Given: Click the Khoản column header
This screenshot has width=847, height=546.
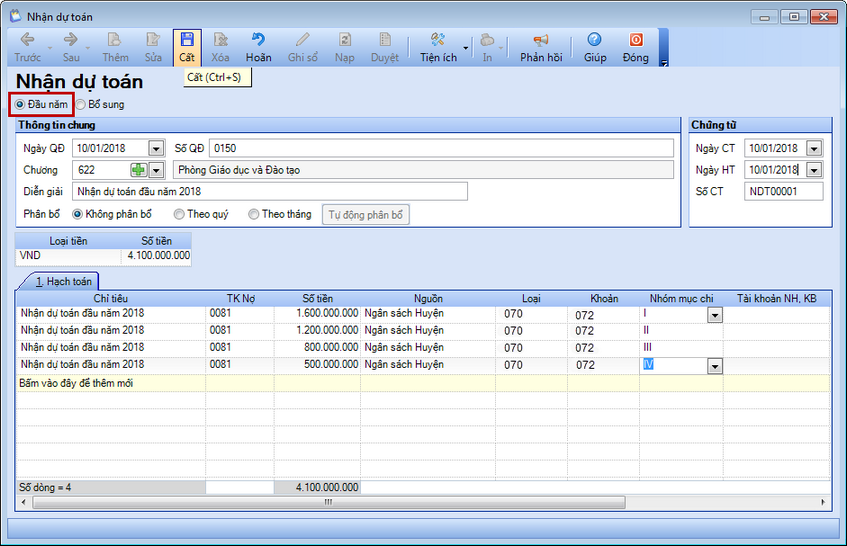Looking at the screenshot, I should (603, 298).
